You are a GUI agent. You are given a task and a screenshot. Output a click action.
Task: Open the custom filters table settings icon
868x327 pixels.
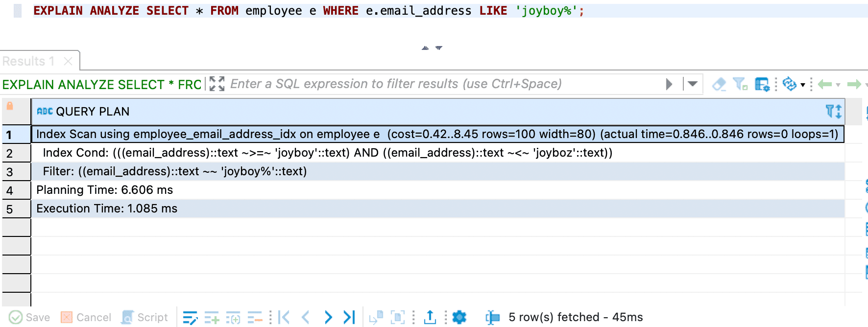tap(762, 84)
